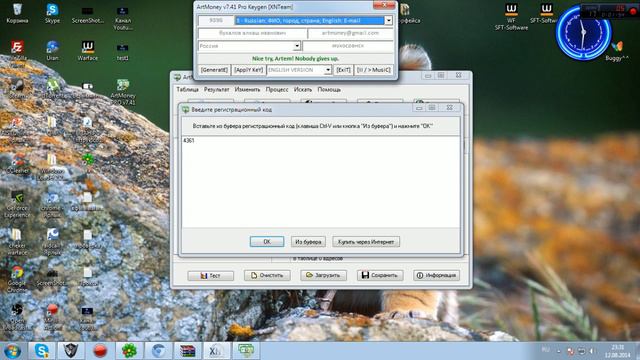Switch to the keygen Xh taskbar icon
The height and width of the screenshot is (360, 640).
click(216, 351)
